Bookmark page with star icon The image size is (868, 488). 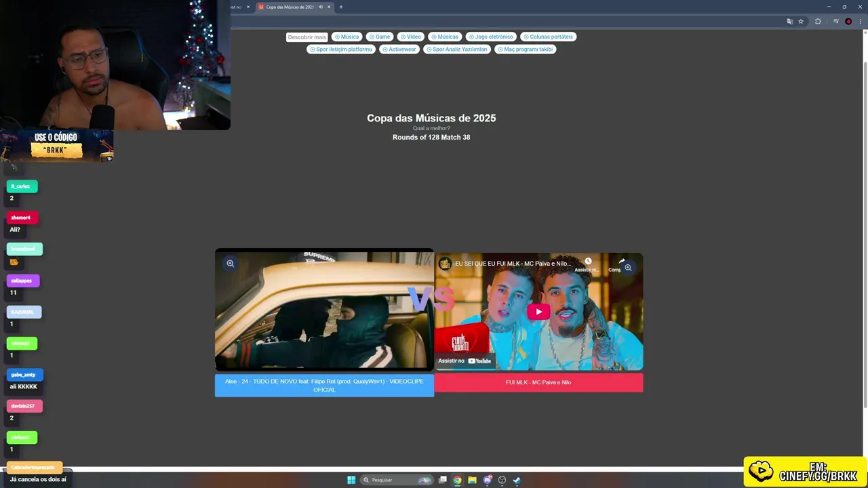tap(801, 22)
